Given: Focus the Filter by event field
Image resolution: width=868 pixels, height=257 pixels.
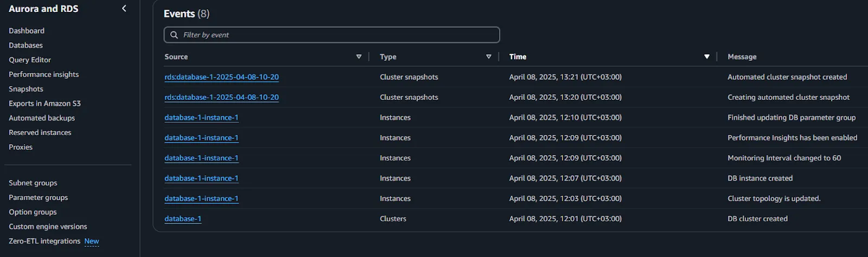Looking at the screenshot, I should click(331, 35).
